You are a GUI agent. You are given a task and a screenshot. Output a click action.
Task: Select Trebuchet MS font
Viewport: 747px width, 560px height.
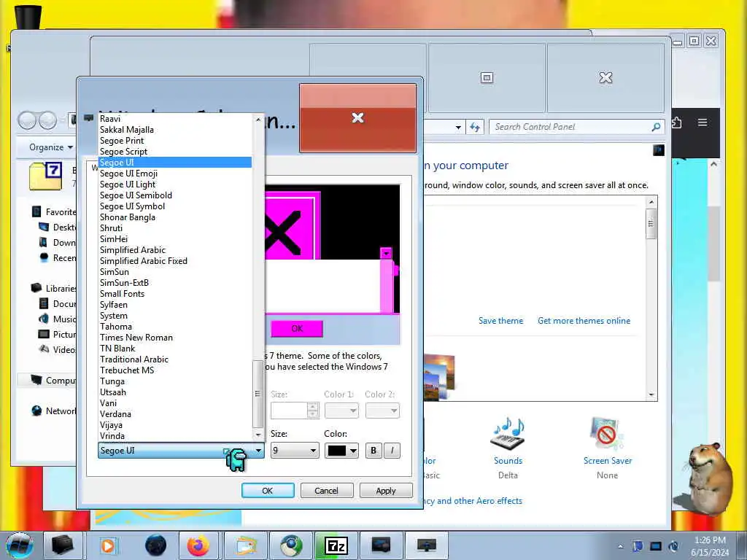[x=175, y=370]
